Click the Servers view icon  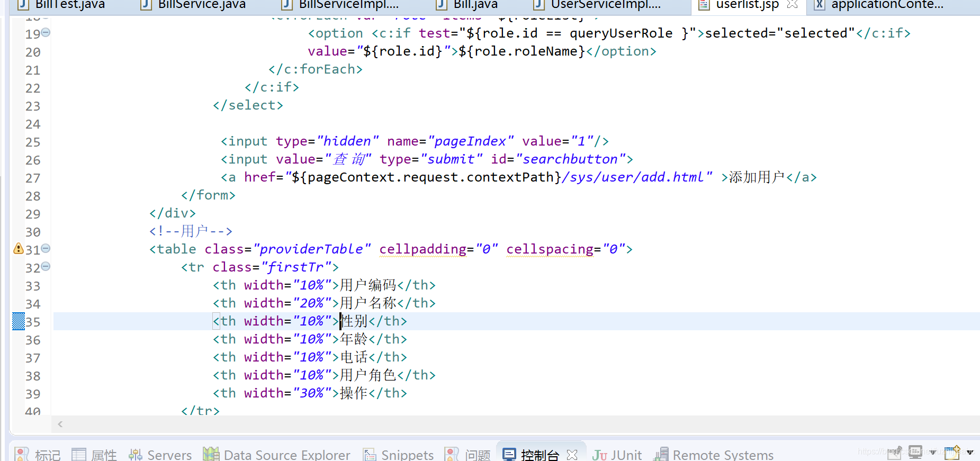pos(136,455)
